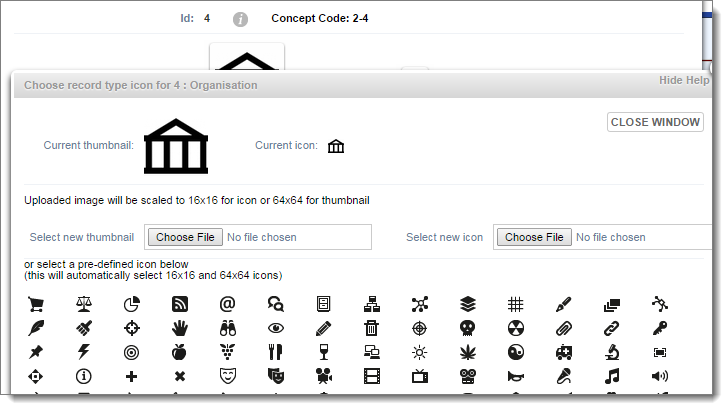Select the ambulance icon
This screenshot has width=728, height=410.
pos(564,353)
